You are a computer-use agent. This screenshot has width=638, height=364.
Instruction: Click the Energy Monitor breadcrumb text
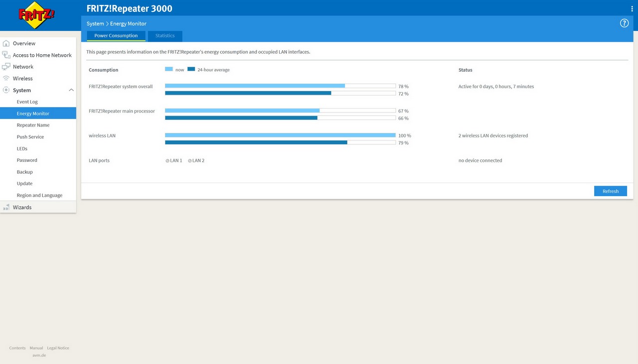pos(128,23)
